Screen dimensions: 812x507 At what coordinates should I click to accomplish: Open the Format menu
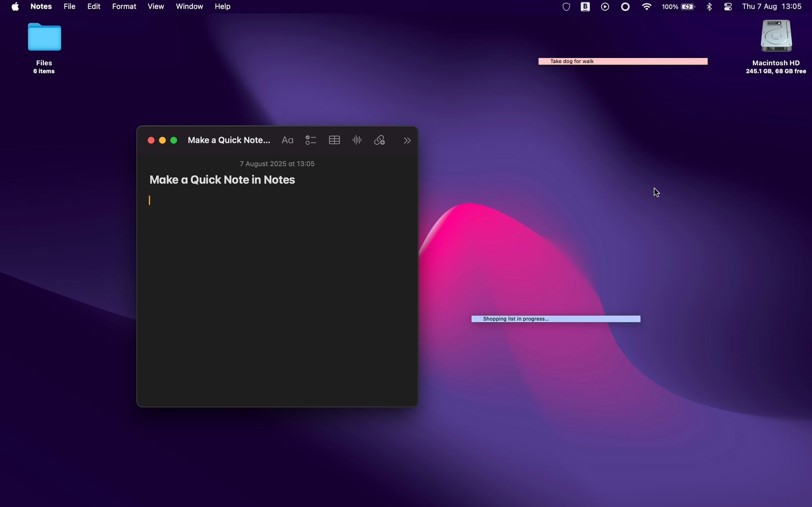click(x=124, y=6)
